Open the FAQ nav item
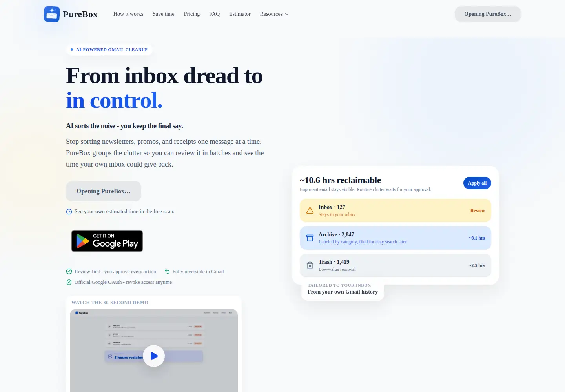The height and width of the screenshot is (392, 565). [x=215, y=14]
